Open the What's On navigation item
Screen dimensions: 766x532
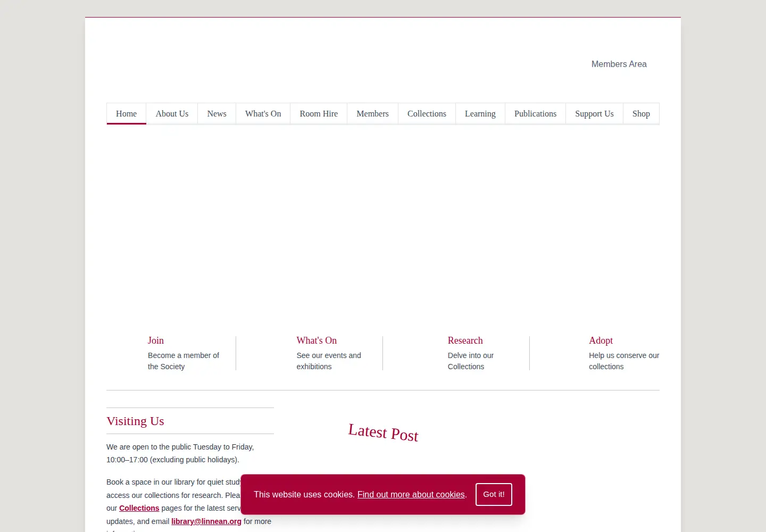tap(263, 114)
